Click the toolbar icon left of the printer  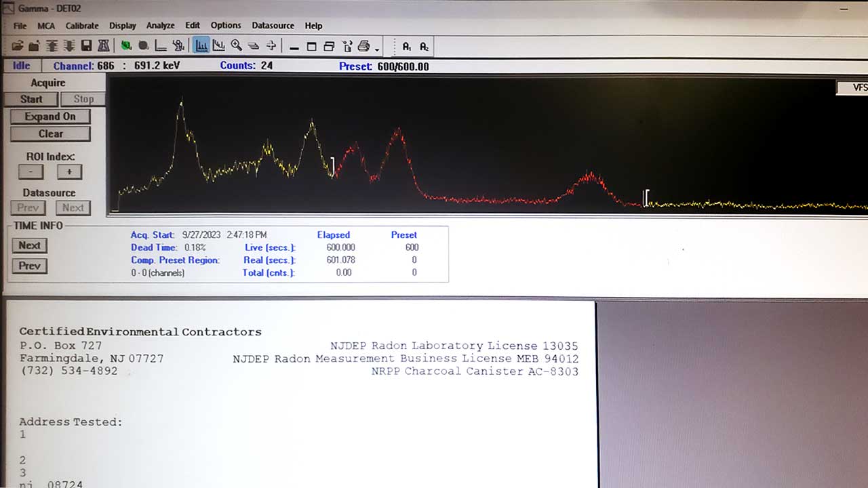click(347, 47)
